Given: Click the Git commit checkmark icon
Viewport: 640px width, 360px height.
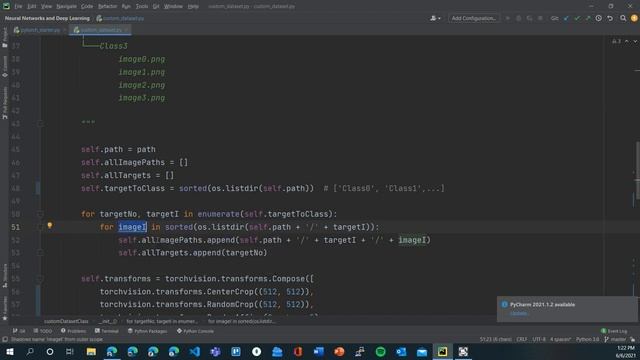Looking at the screenshot, I should coord(577,18).
